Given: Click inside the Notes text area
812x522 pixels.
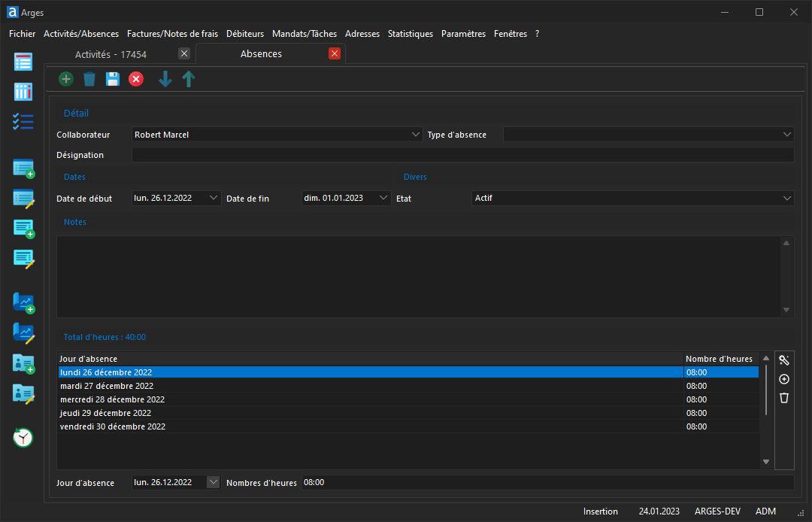Looking at the screenshot, I should 419,277.
